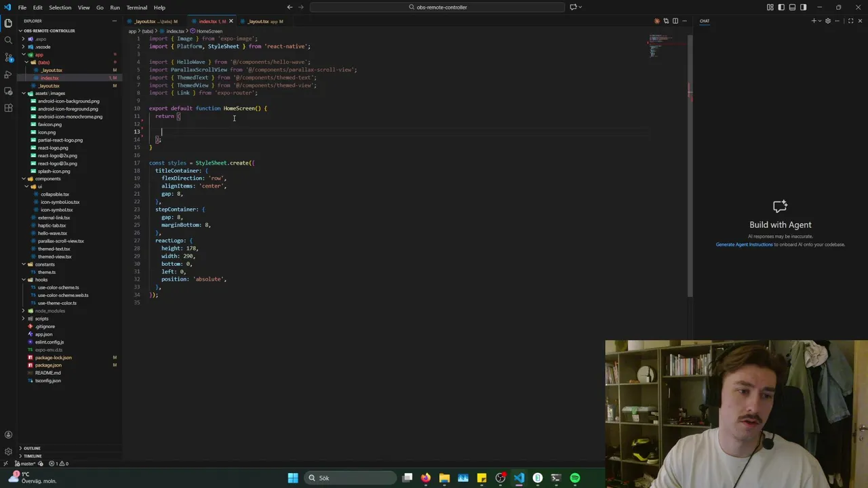The image size is (868, 488).
Task: Select the CHAT panel tab
Action: [705, 21]
